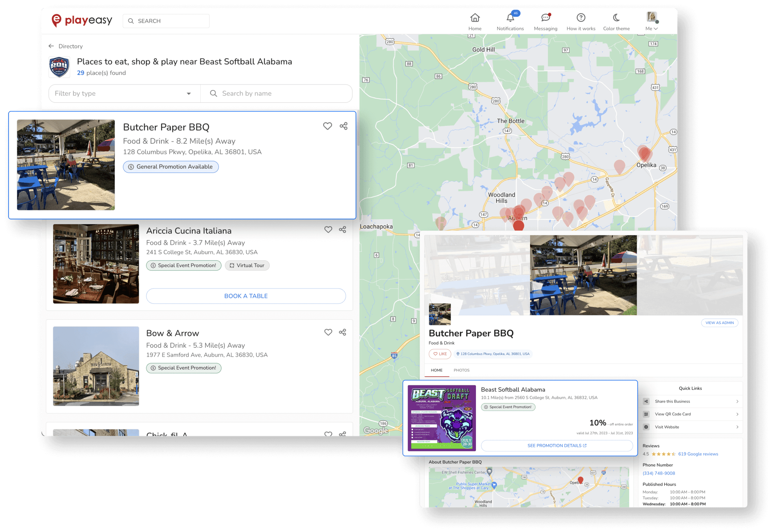Open Bow & Arrow building photo
The image size is (772, 532).
coord(96,366)
